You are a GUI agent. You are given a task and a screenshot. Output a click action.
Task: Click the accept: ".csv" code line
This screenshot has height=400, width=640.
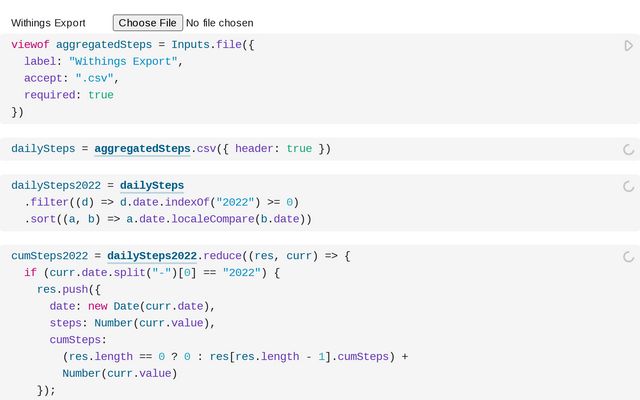(x=72, y=78)
